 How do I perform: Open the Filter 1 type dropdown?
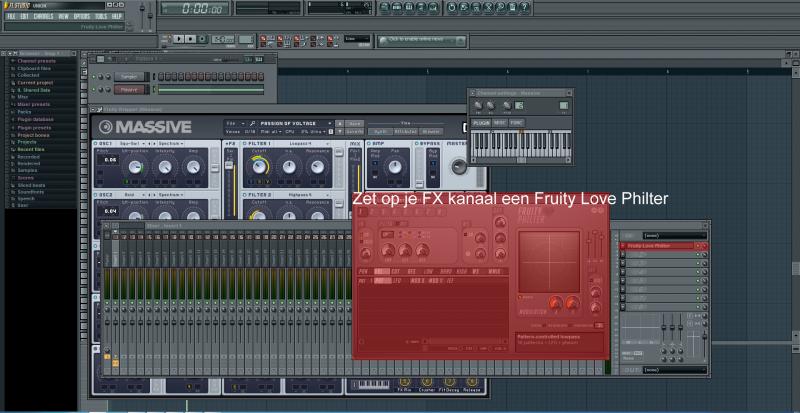pos(304,143)
